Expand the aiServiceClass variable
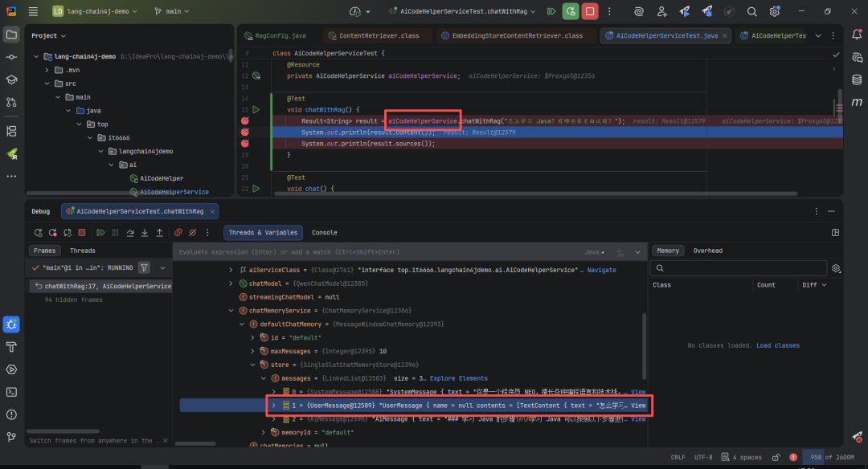 231,270
